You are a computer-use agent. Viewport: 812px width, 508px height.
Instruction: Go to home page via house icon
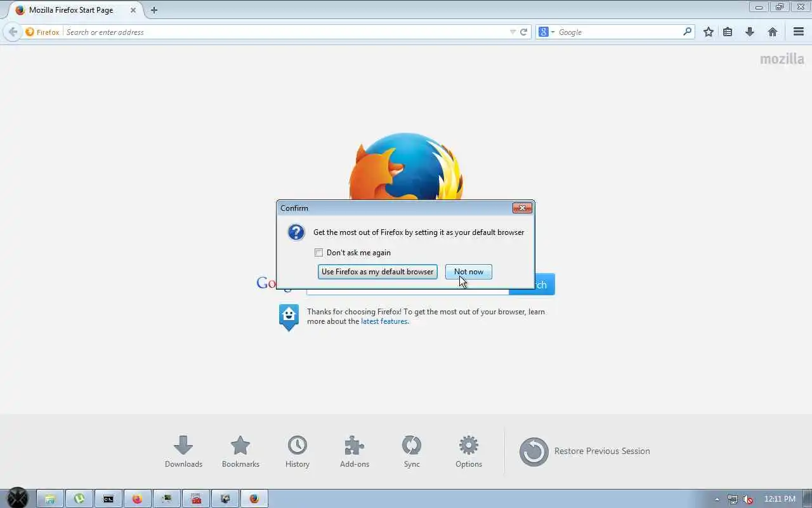point(773,32)
